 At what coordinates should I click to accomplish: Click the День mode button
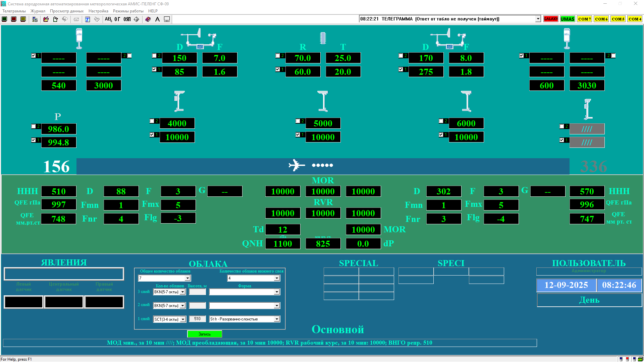[x=589, y=300]
